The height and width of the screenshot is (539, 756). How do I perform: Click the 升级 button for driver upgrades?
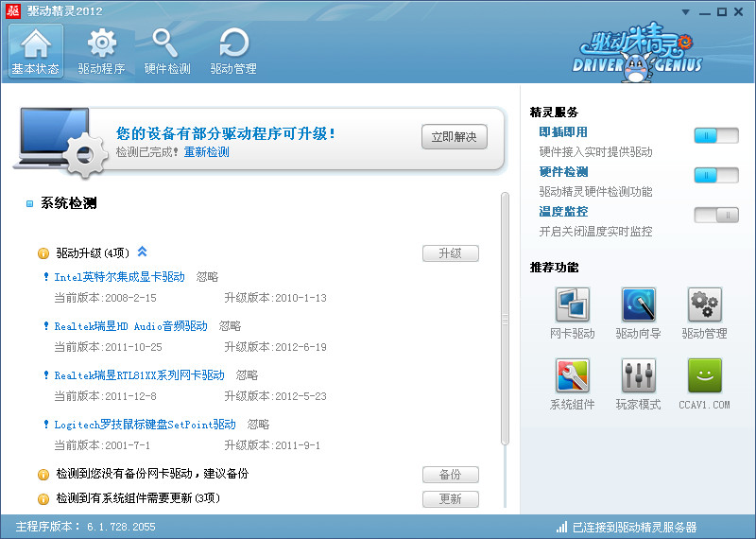[x=451, y=253]
